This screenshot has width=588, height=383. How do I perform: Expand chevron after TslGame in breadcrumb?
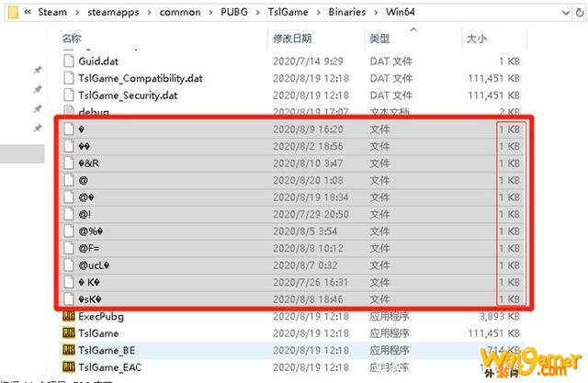(319, 12)
